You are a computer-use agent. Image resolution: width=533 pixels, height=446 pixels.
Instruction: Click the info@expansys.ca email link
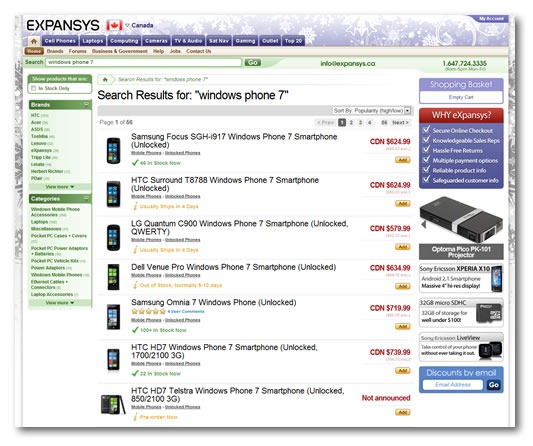coord(348,64)
